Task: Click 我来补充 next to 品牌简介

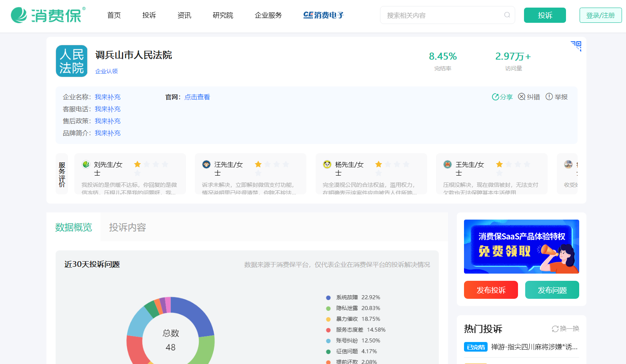Action: point(108,133)
